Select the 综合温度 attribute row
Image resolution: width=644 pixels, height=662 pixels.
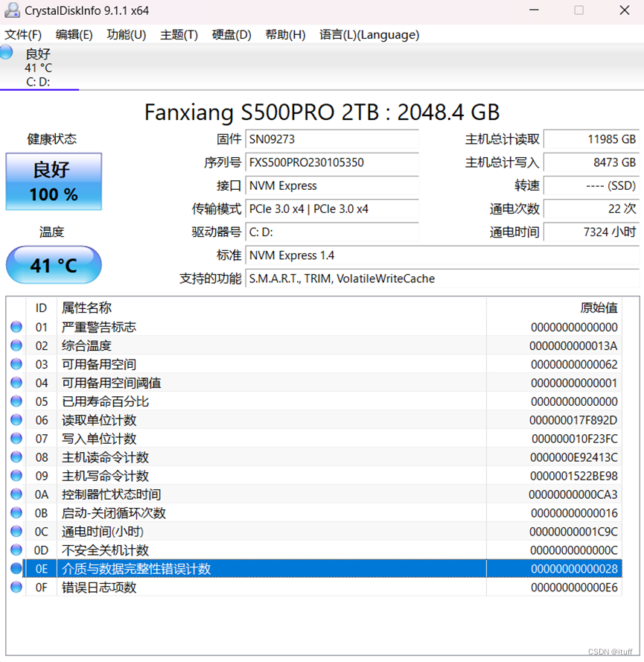[314, 346]
